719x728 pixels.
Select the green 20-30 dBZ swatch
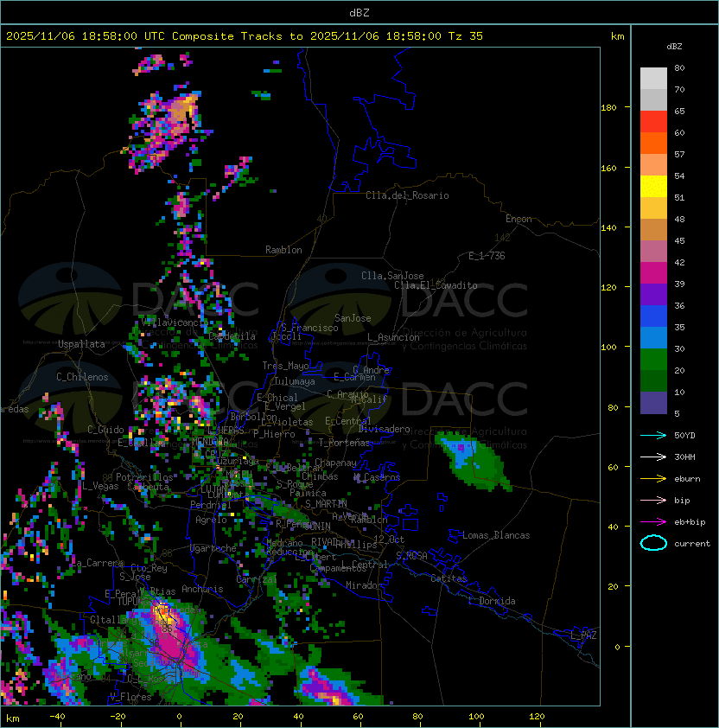click(653, 360)
